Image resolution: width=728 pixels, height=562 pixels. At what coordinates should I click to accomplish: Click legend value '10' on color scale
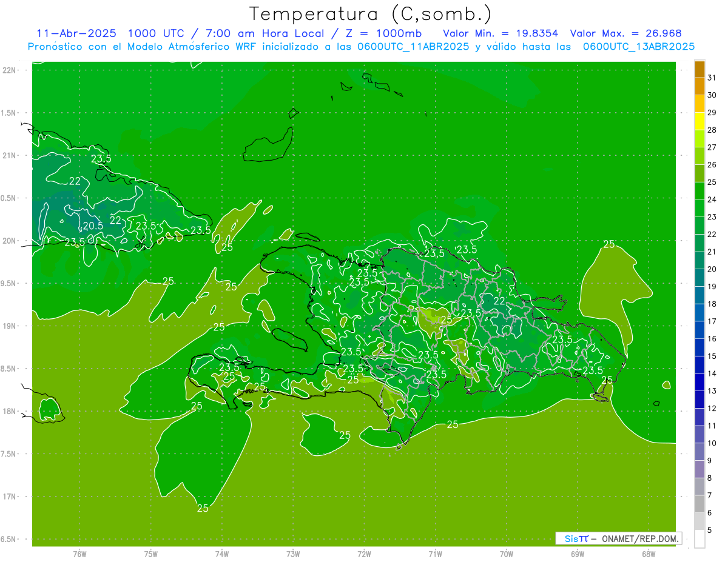point(712,443)
